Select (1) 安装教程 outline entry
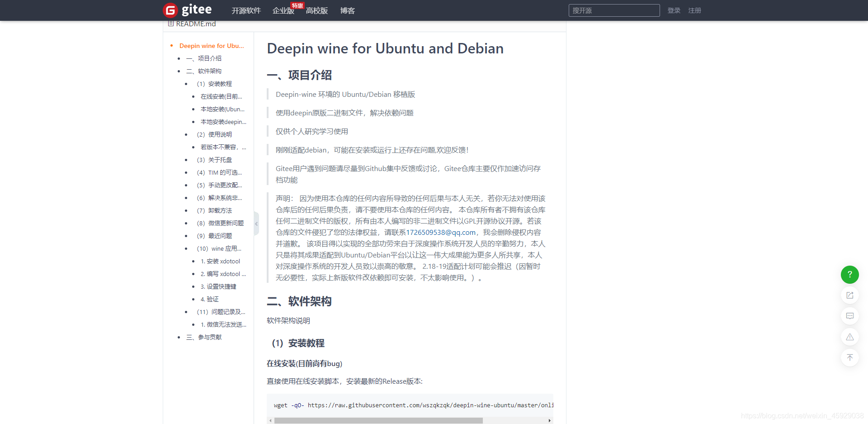 click(x=214, y=84)
